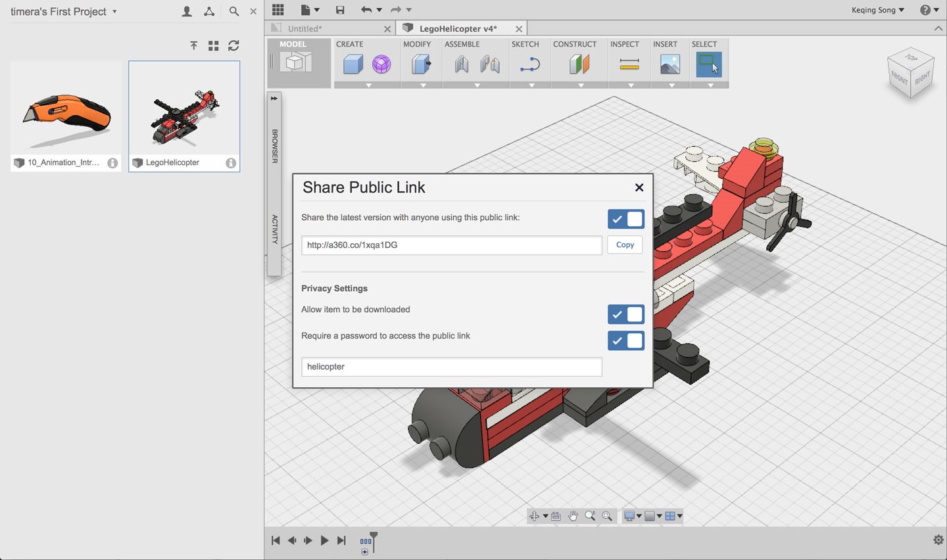Open the ACTIVITY side tab
947x560 pixels.
click(274, 229)
